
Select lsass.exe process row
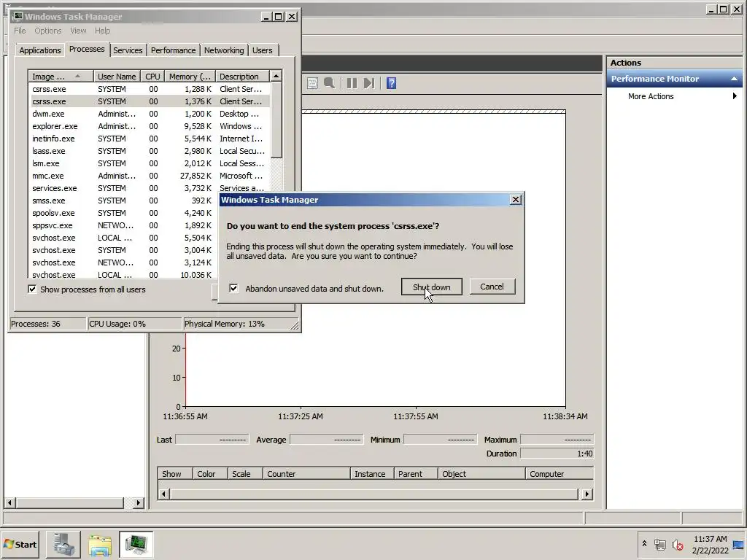click(149, 151)
